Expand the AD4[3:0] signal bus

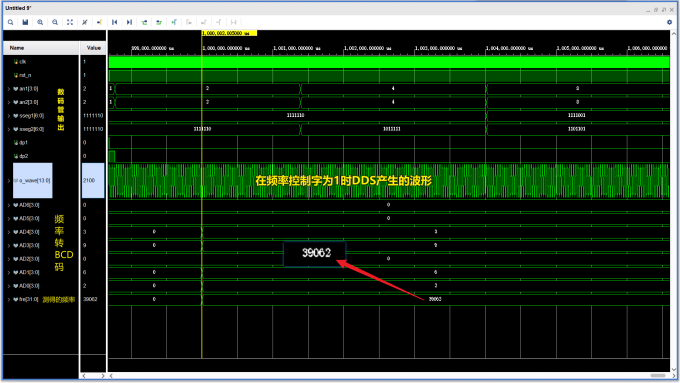pos(9,232)
